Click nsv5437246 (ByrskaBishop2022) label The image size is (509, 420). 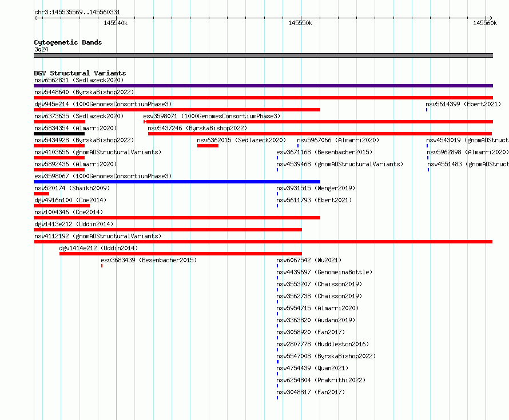coord(197,128)
